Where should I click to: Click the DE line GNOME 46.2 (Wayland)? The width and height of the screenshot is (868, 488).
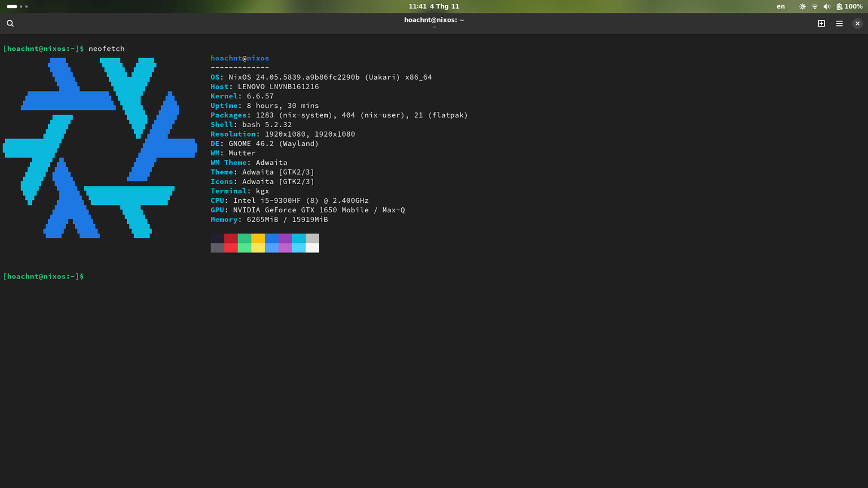click(264, 144)
